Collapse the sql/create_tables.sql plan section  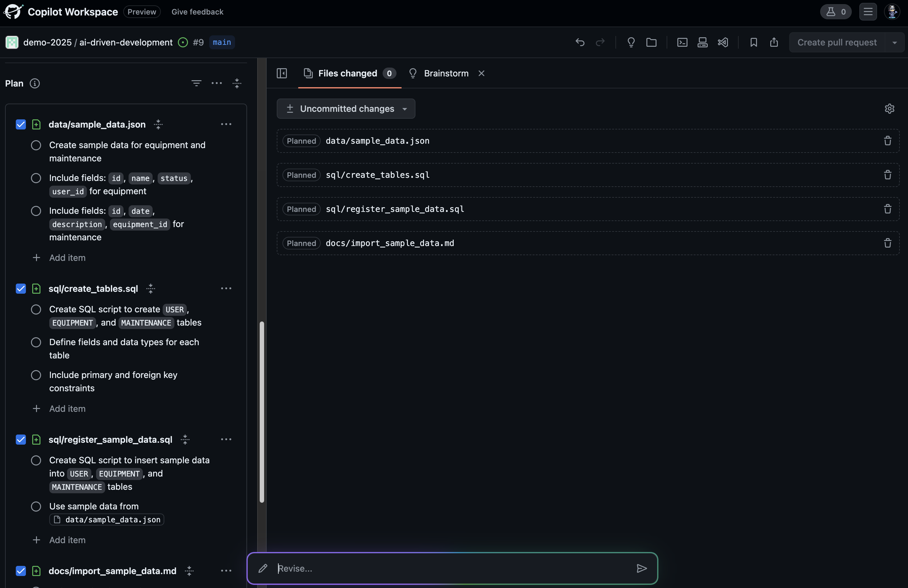[x=151, y=289]
